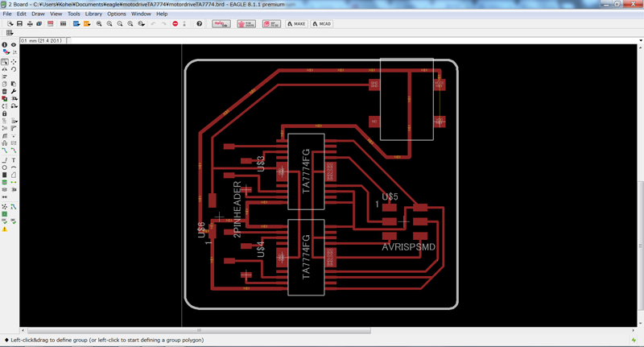Open the Options menu
This screenshot has height=347, width=644.
(117, 14)
